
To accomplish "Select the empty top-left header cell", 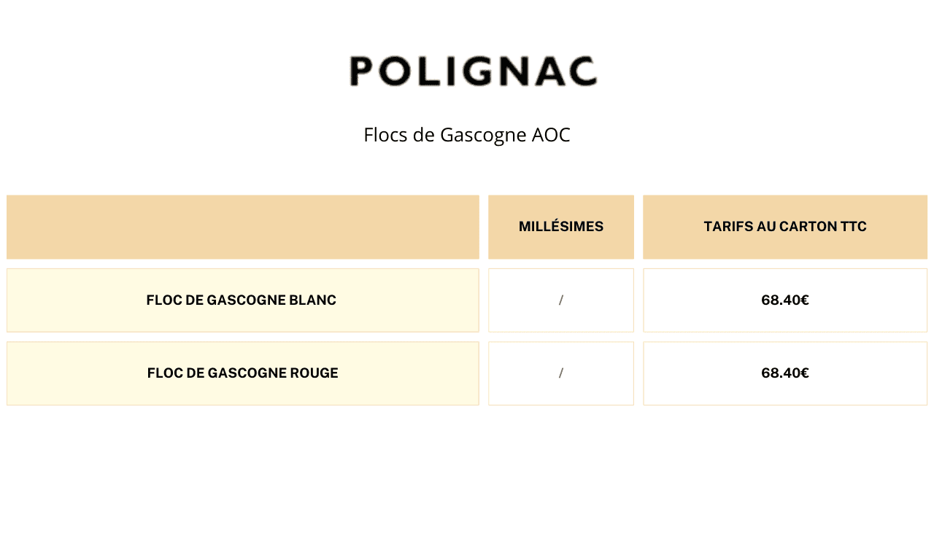I will point(243,227).
